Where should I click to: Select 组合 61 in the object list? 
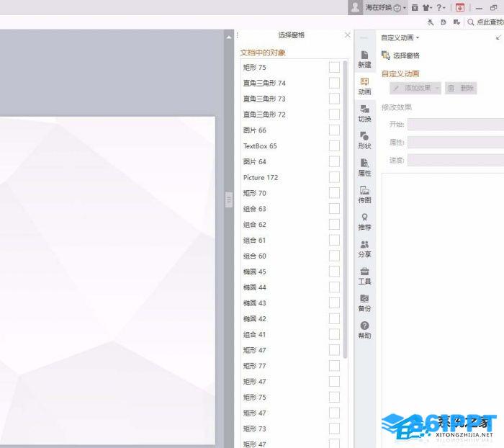[254, 241]
